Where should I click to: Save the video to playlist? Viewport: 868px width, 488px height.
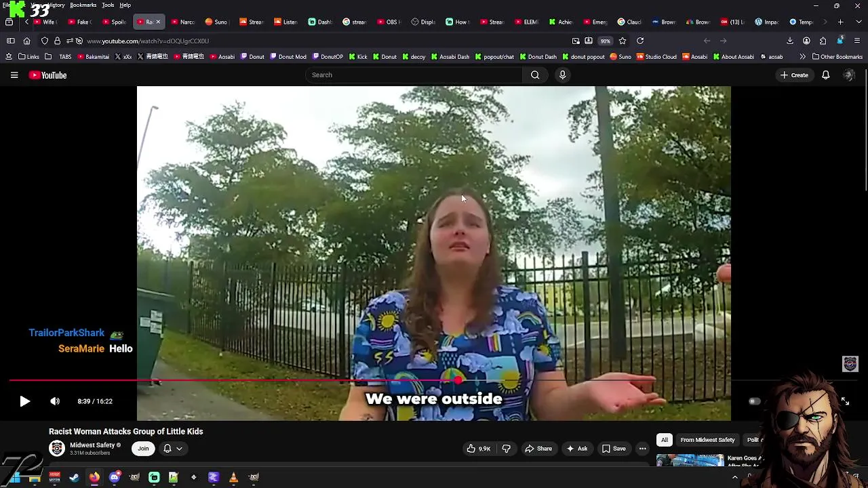click(614, 449)
